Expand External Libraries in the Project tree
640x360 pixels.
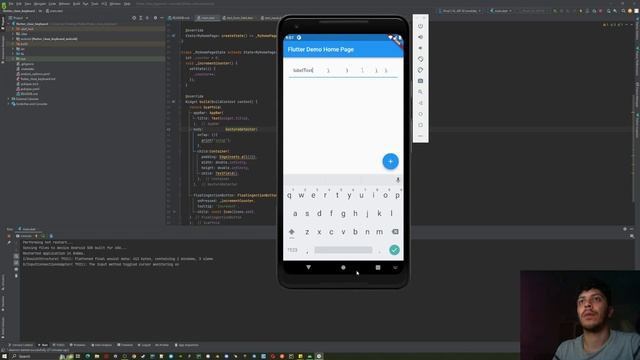pos(8,99)
